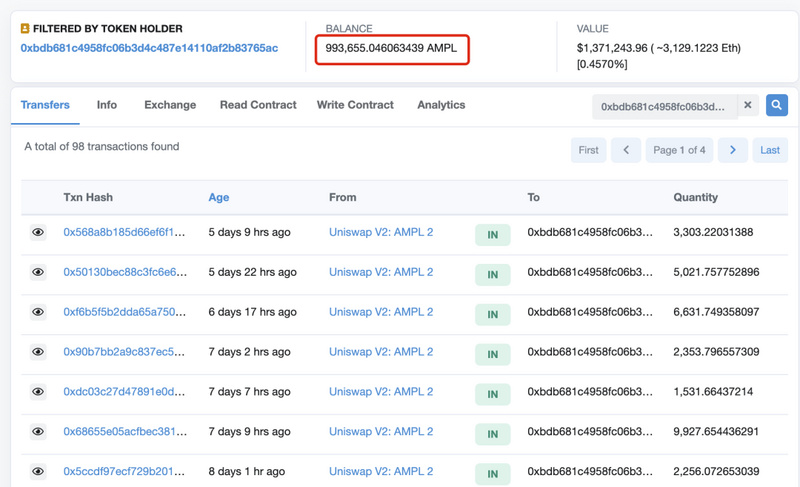The width and height of the screenshot is (800, 487).
Task: Click '5 days 22 hrs ago' age cell
Action: (252, 272)
